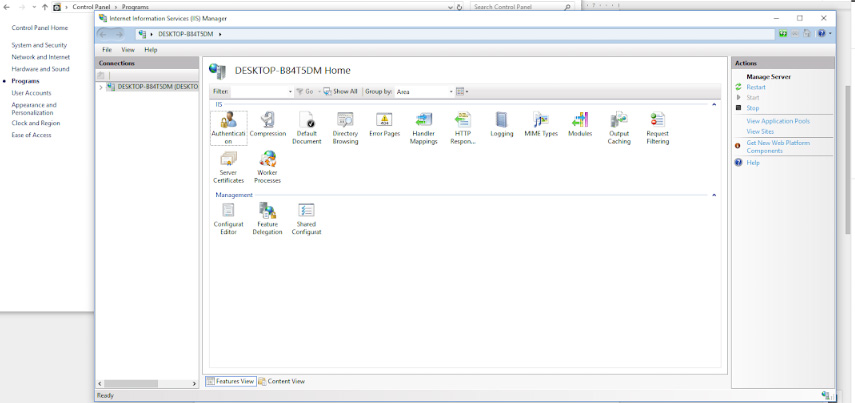855x403 pixels.
Task: Open HTTP Response Headers icon
Action: pos(462,128)
